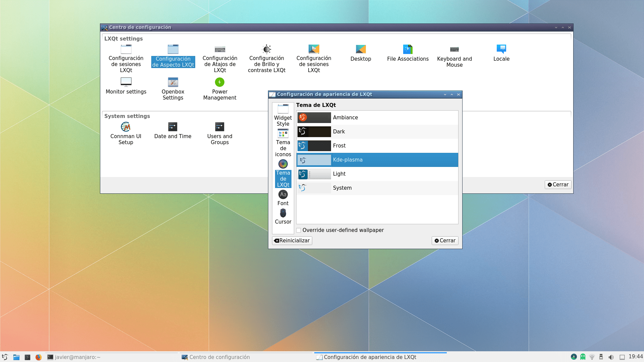The image size is (644, 362).
Task: Click the Ambiance theme preview thumbnail
Action: click(x=314, y=118)
